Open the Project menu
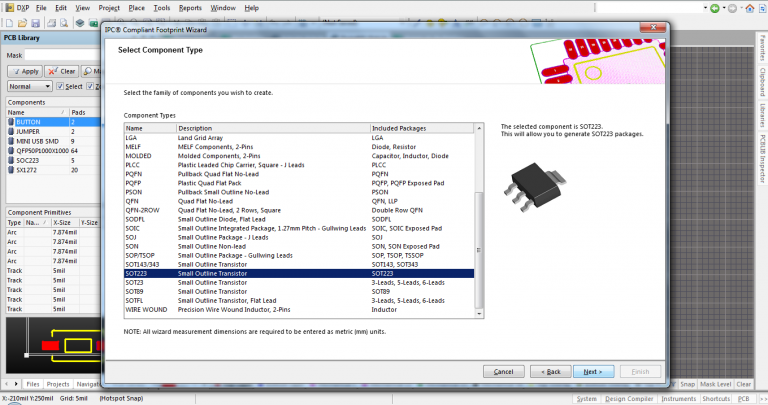The height and width of the screenshot is (405, 768). (109, 8)
